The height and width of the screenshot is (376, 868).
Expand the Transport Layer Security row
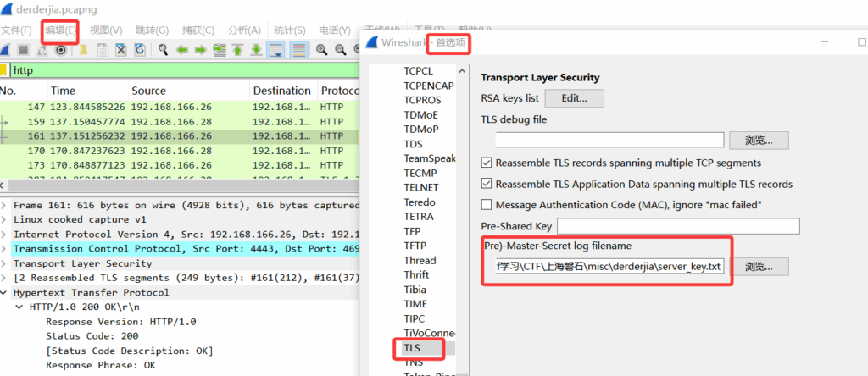tap(6, 263)
